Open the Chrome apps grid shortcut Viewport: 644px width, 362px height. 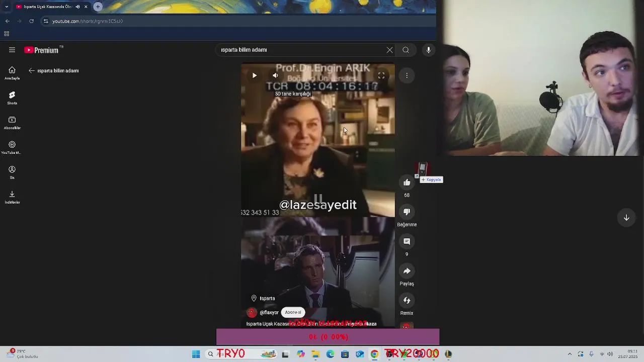coord(7,34)
